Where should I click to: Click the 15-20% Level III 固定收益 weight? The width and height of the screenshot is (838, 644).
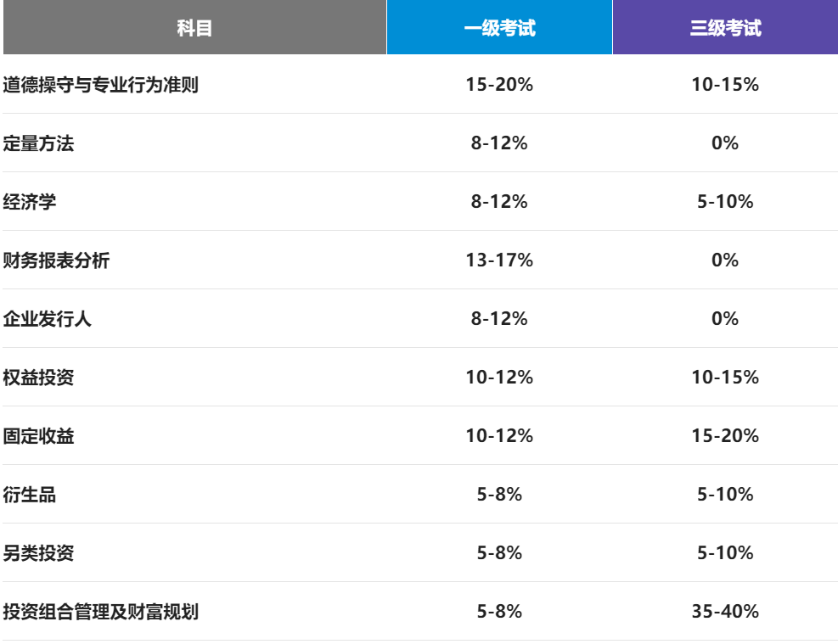click(725, 436)
